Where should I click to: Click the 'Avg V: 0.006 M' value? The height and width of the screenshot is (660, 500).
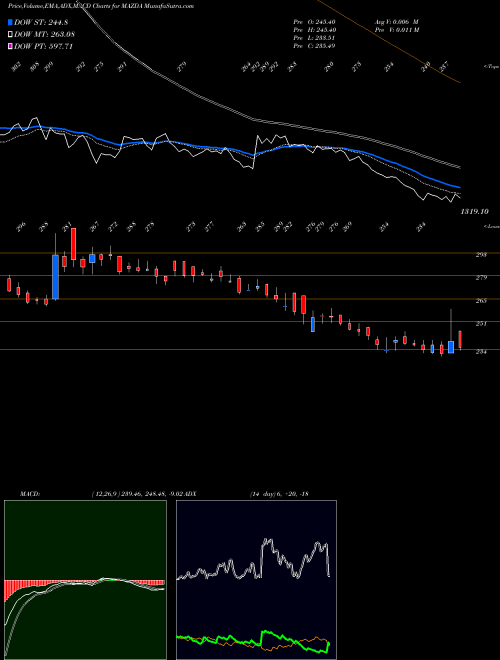[x=397, y=21]
